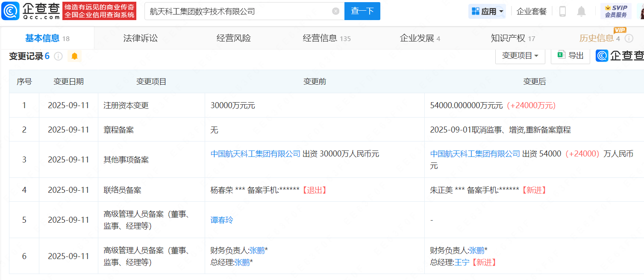Expand the 变更项目 filter dropdown
This screenshot has height=280, width=644.
(520, 56)
